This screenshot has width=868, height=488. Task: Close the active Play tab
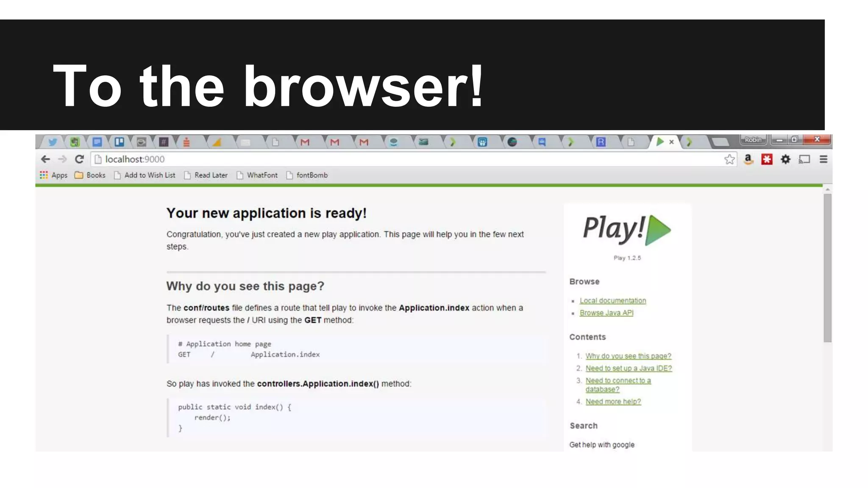point(671,142)
